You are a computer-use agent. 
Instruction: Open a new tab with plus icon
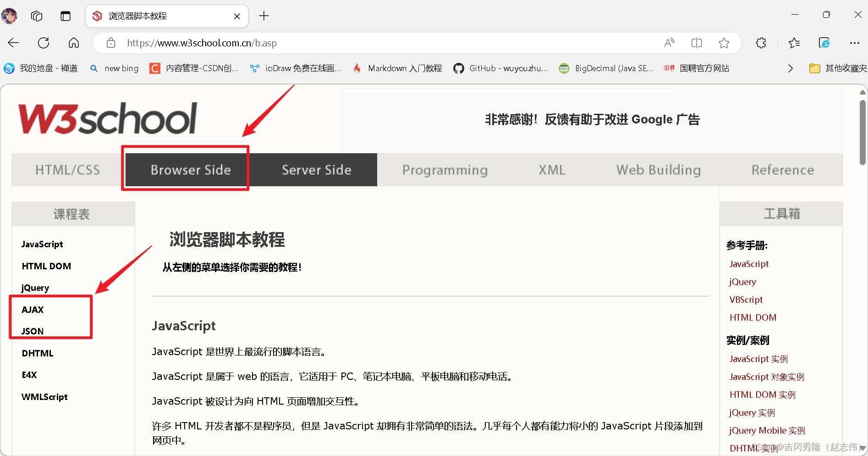pos(264,16)
